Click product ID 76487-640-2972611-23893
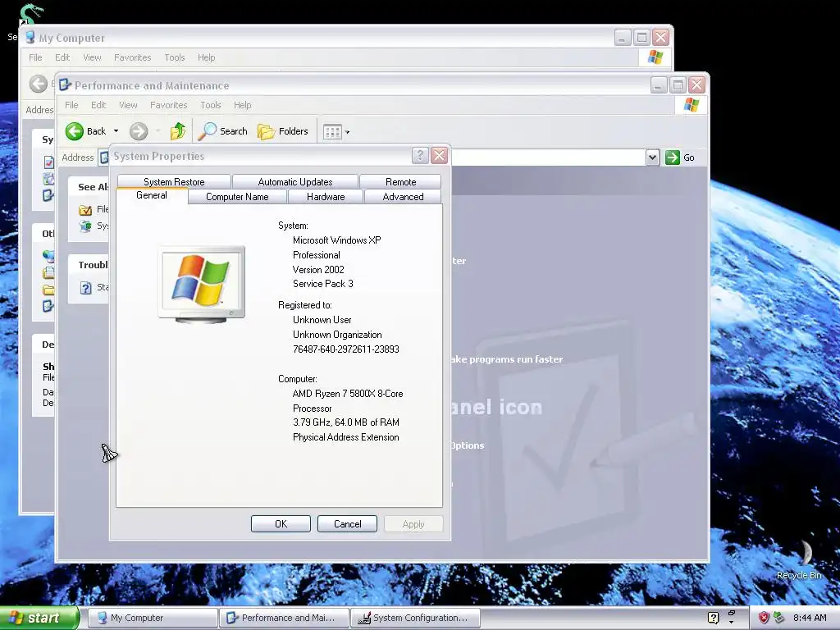This screenshot has width=840, height=630. (346, 349)
